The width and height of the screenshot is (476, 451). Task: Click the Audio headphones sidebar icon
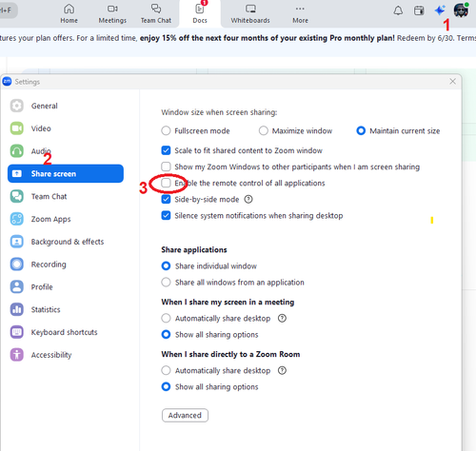coord(16,151)
